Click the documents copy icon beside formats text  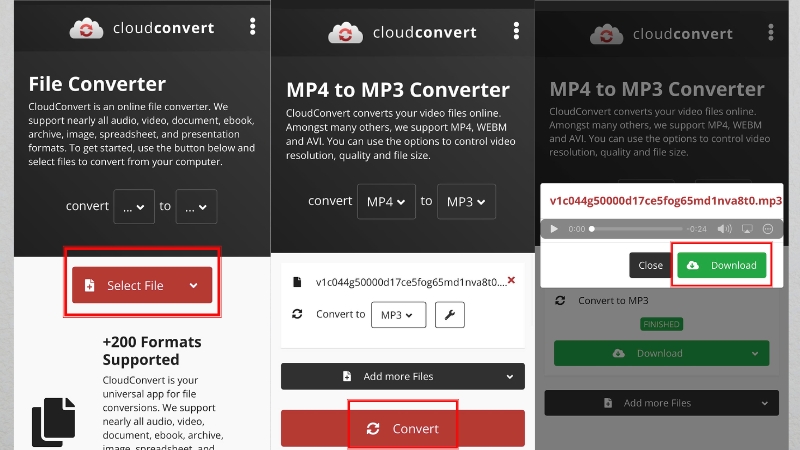[54, 421]
